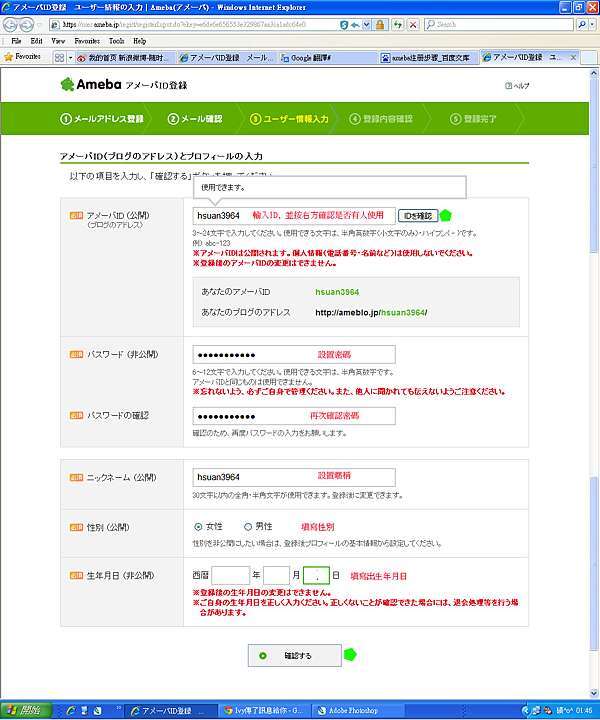Screen dimensions: 600x720
Task: Click the Quick Tabs grid icon
Action: 59,57
